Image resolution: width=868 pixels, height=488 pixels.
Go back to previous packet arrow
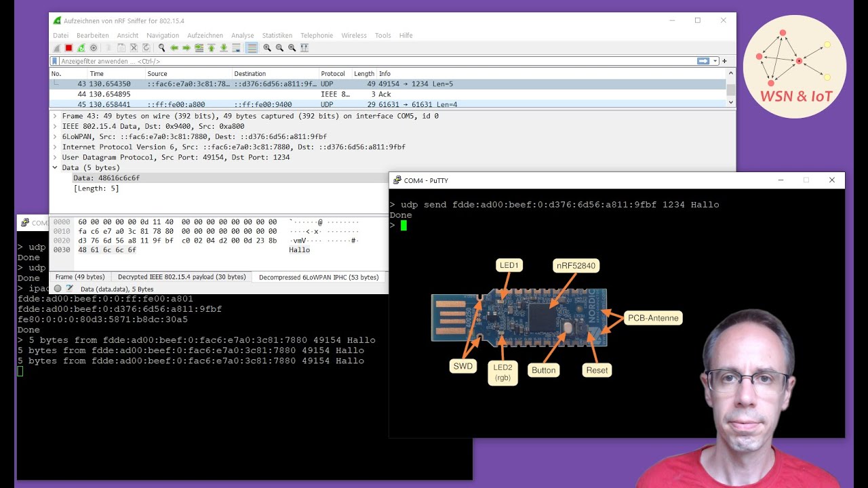click(x=174, y=48)
